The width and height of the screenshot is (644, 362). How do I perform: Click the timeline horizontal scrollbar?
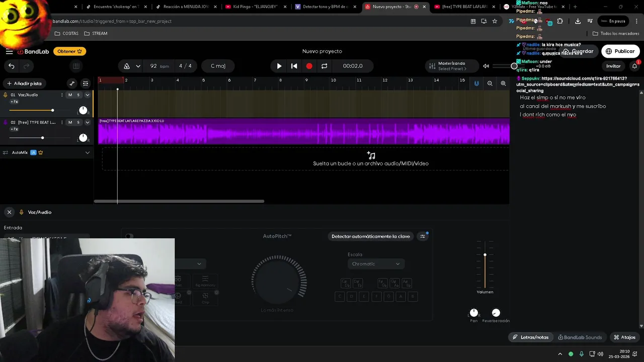[179, 202]
